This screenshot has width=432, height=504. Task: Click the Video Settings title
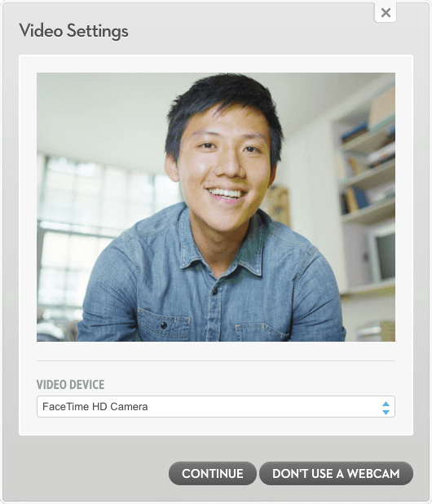point(73,31)
